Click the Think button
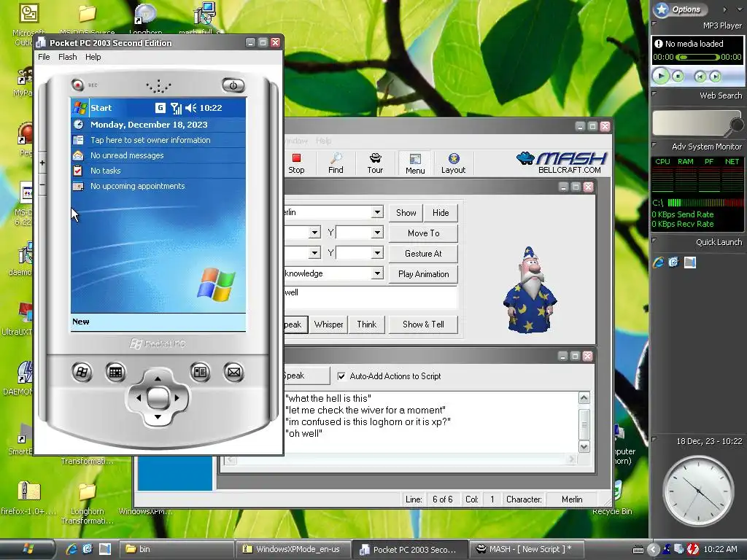The height and width of the screenshot is (560, 747). [366, 324]
